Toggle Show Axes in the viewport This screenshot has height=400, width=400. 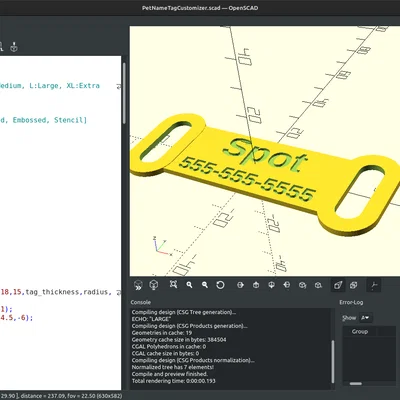374,285
